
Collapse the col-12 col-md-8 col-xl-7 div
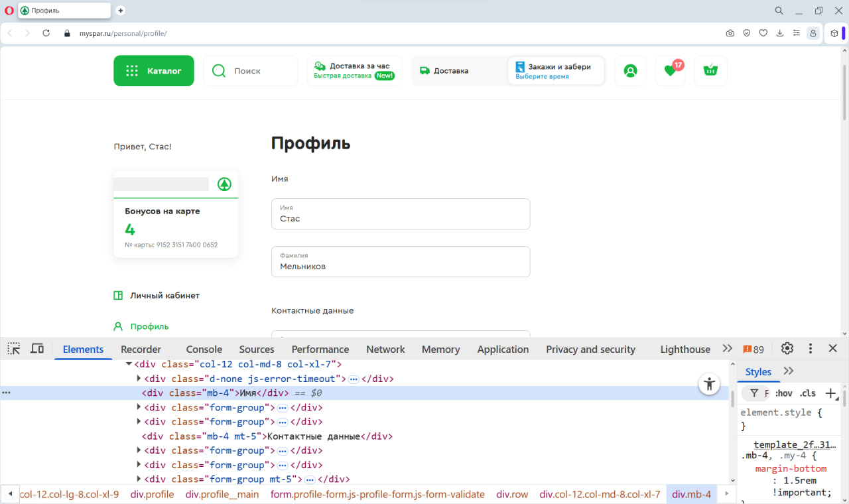point(129,364)
